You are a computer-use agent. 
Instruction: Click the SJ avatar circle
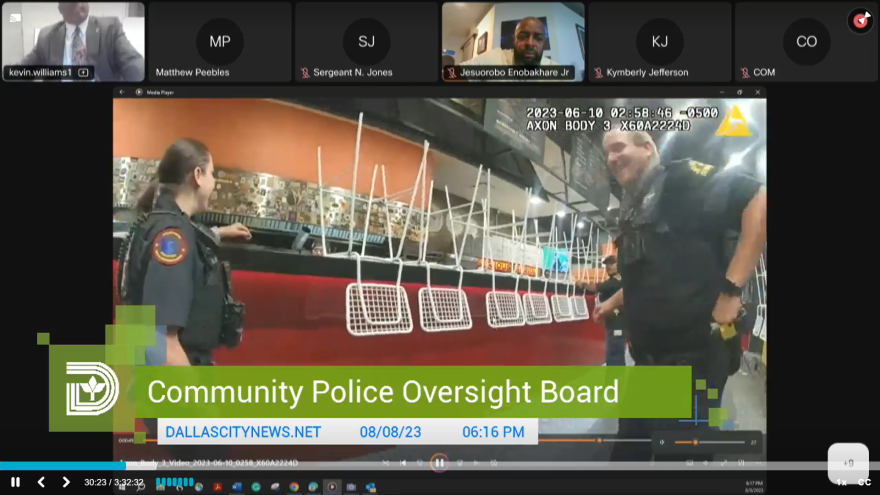pos(366,42)
